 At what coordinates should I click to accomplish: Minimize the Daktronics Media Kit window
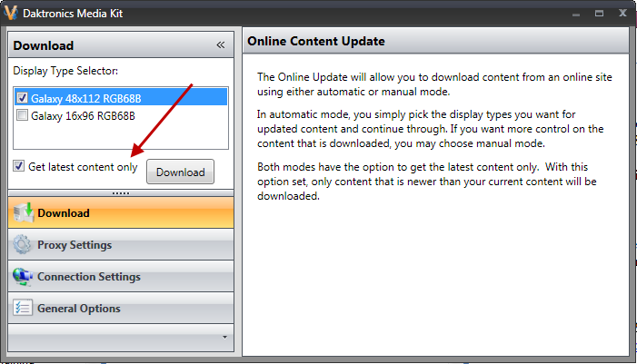tap(576, 15)
